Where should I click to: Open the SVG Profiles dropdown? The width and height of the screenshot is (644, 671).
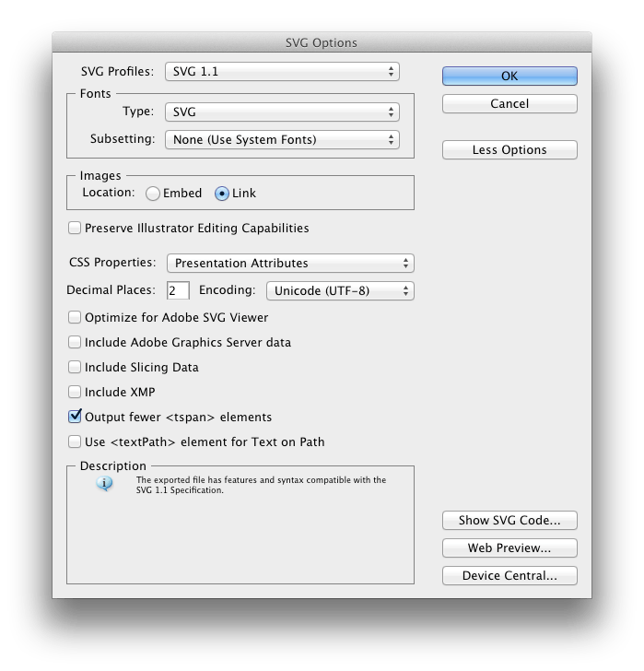[282, 72]
